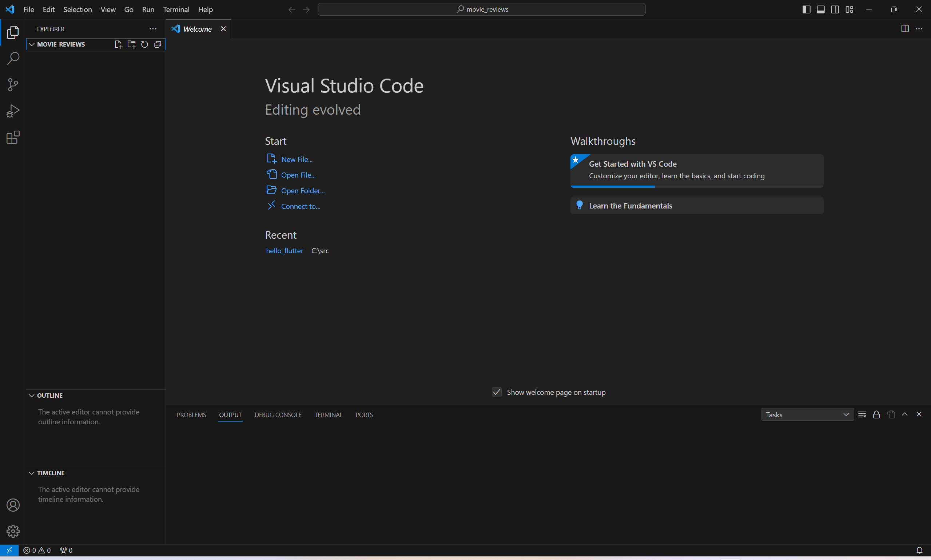The width and height of the screenshot is (931, 560).
Task: Switch to the Problems panel tab
Action: pyautogui.click(x=191, y=415)
